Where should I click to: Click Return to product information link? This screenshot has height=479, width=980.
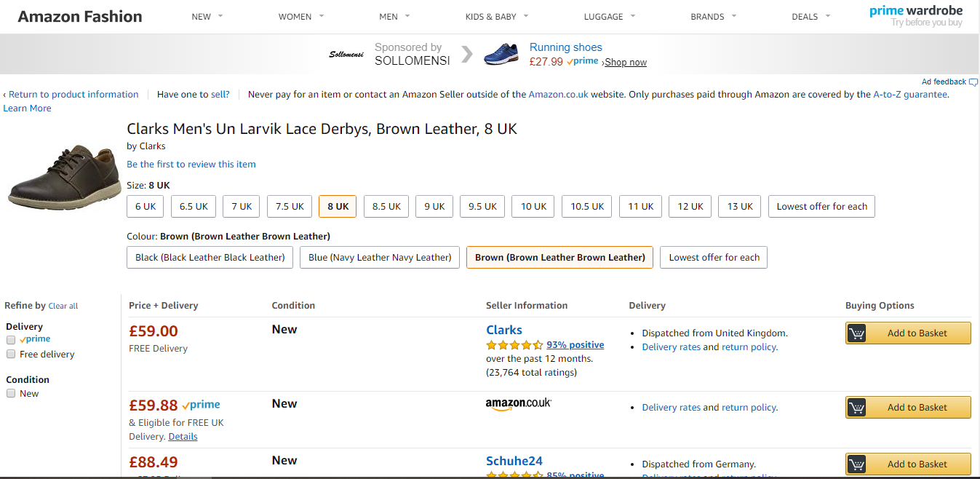click(x=73, y=95)
